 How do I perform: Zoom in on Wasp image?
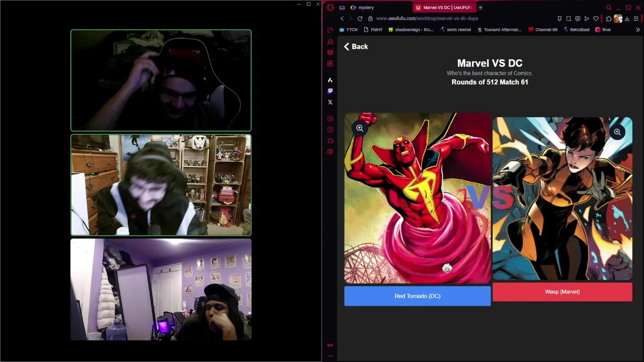coord(617,132)
